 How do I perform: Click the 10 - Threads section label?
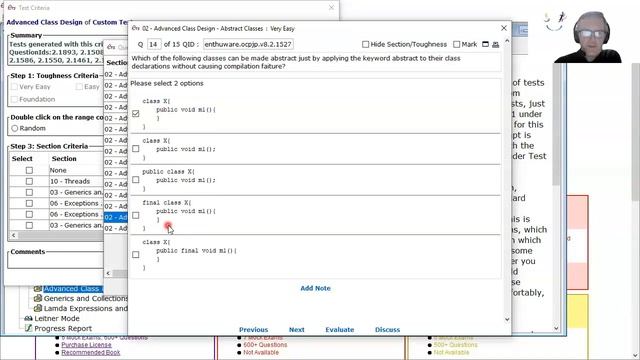[70, 181]
